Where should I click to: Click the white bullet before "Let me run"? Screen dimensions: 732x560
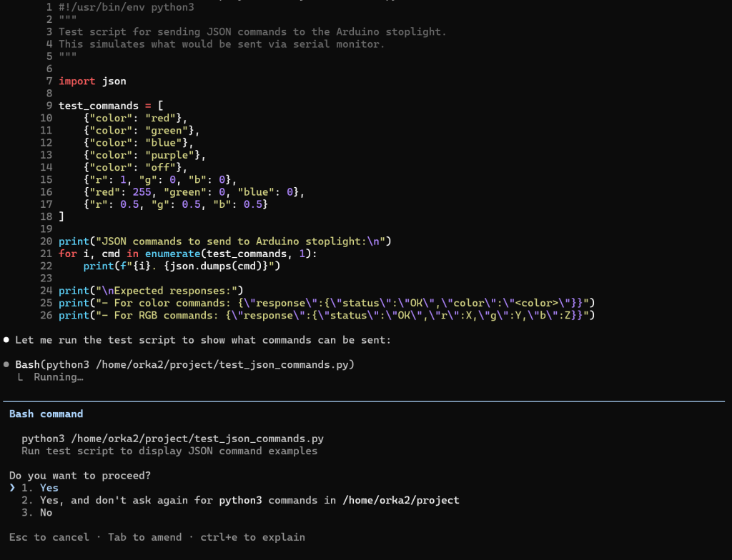click(x=6, y=340)
